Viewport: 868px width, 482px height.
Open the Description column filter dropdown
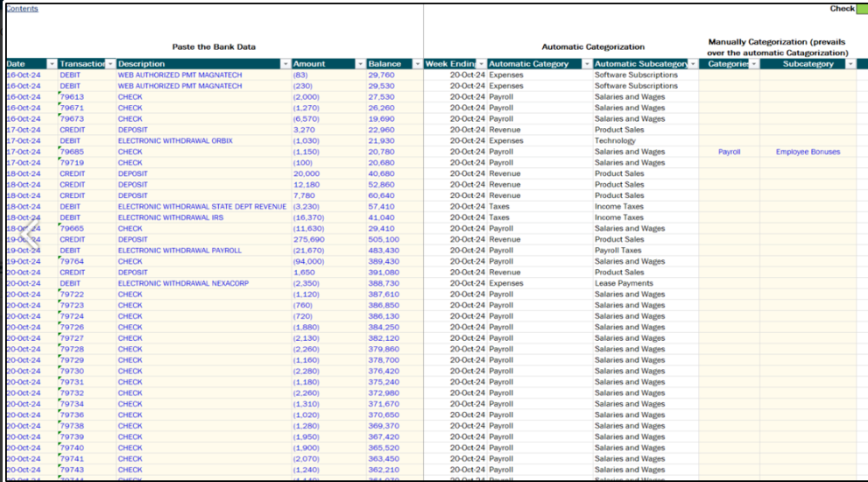pyautogui.click(x=285, y=64)
